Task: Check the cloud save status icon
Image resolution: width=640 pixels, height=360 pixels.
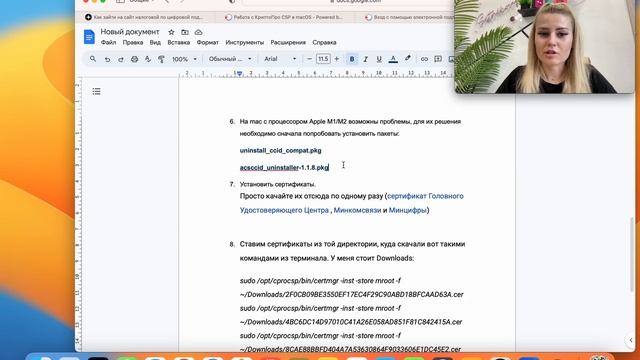Action: 198,32
